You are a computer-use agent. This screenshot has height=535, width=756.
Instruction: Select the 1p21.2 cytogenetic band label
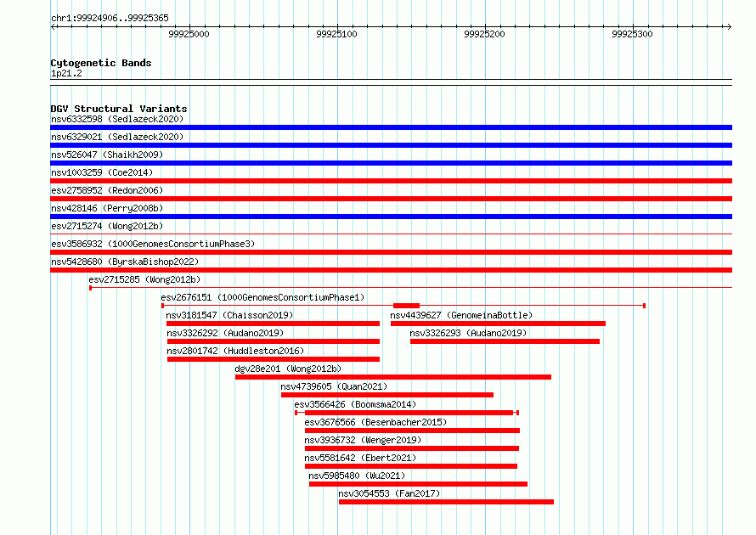pyautogui.click(x=66, y=73)
